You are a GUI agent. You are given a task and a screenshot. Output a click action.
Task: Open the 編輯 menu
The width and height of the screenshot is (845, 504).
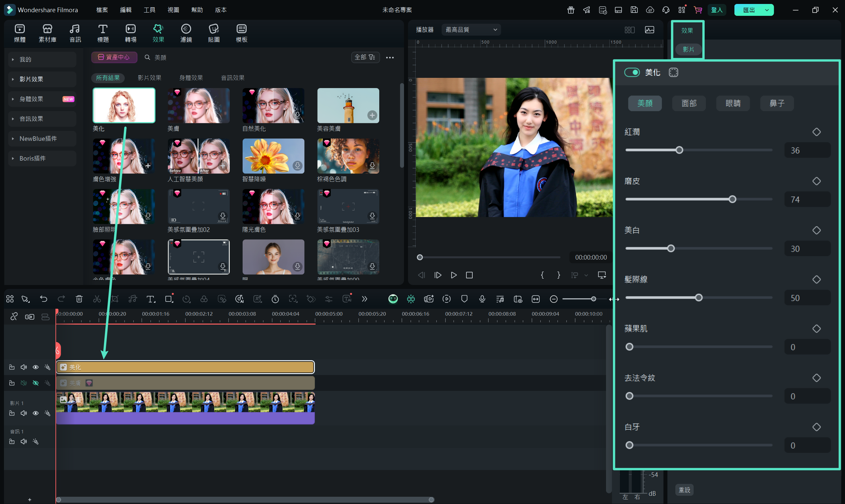point(126,10)
